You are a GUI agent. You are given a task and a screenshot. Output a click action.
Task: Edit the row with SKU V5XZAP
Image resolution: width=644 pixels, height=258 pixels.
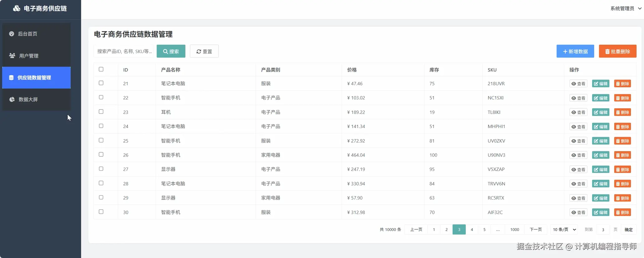(600, 169)
